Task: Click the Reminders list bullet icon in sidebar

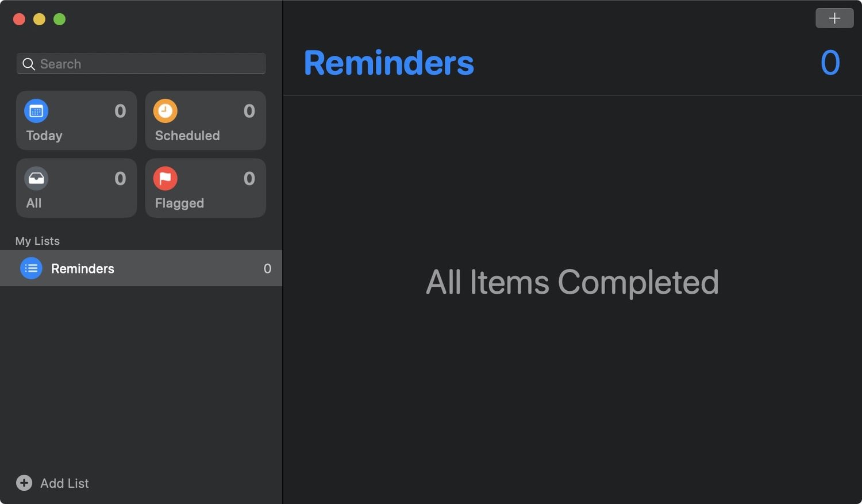Action: [x=31, y=268]
